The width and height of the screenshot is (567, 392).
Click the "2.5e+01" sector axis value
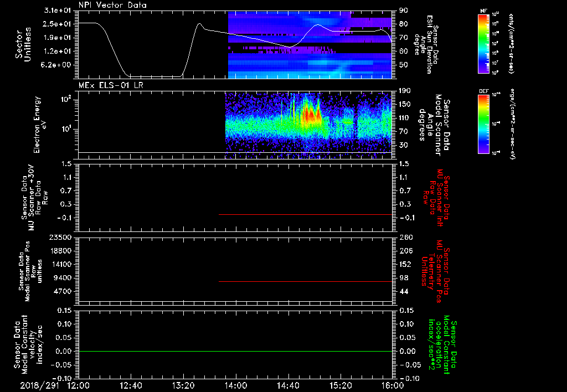click(58, 24)
